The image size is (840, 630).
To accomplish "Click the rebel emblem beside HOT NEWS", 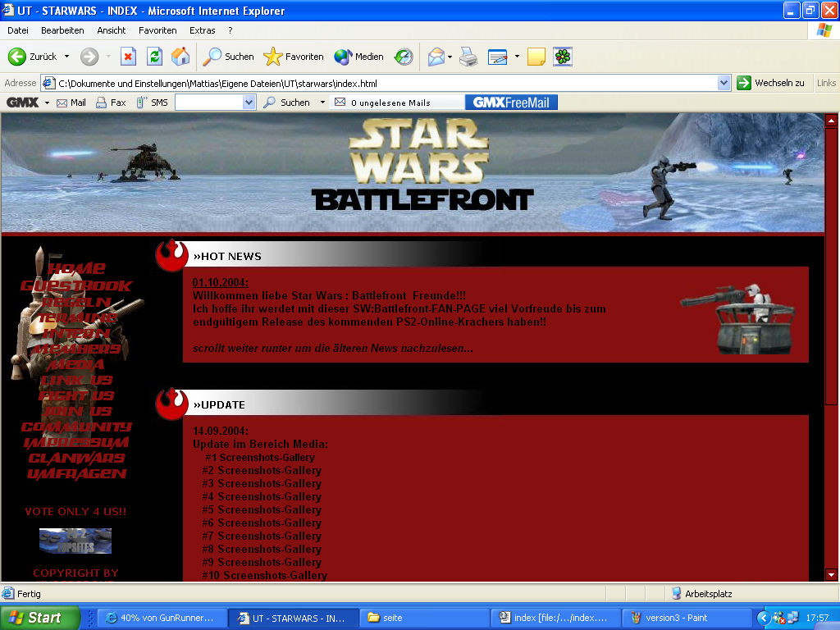I will click(172, 255).
